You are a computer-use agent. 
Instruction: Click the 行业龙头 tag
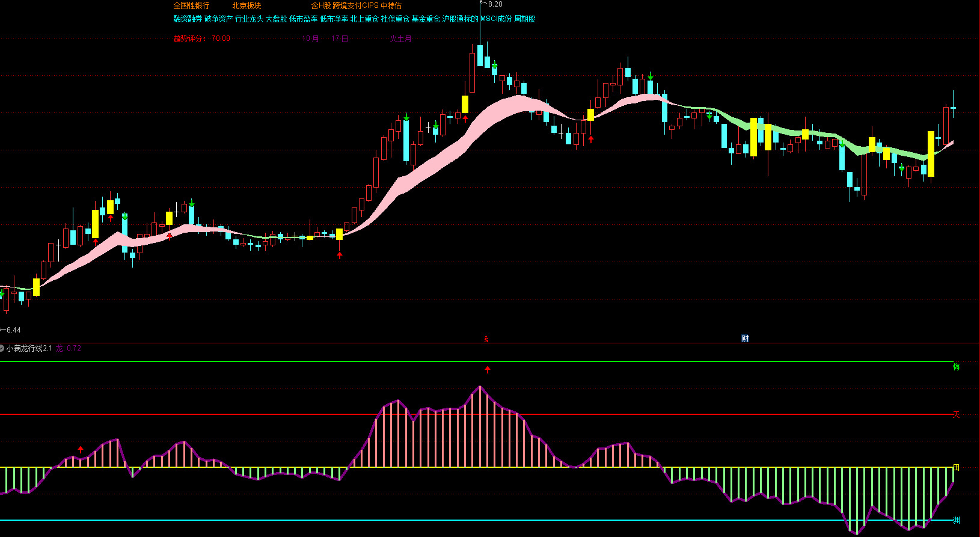(x=249, y=19)
